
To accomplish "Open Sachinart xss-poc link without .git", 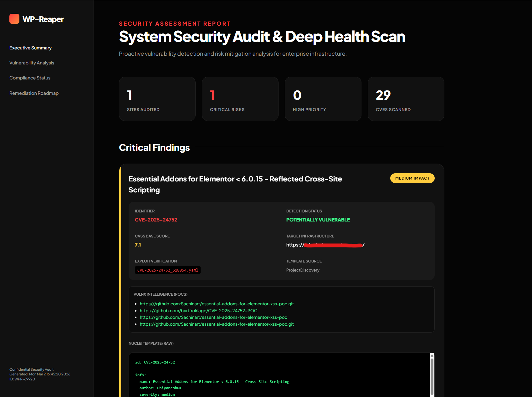I will (213, 317).
